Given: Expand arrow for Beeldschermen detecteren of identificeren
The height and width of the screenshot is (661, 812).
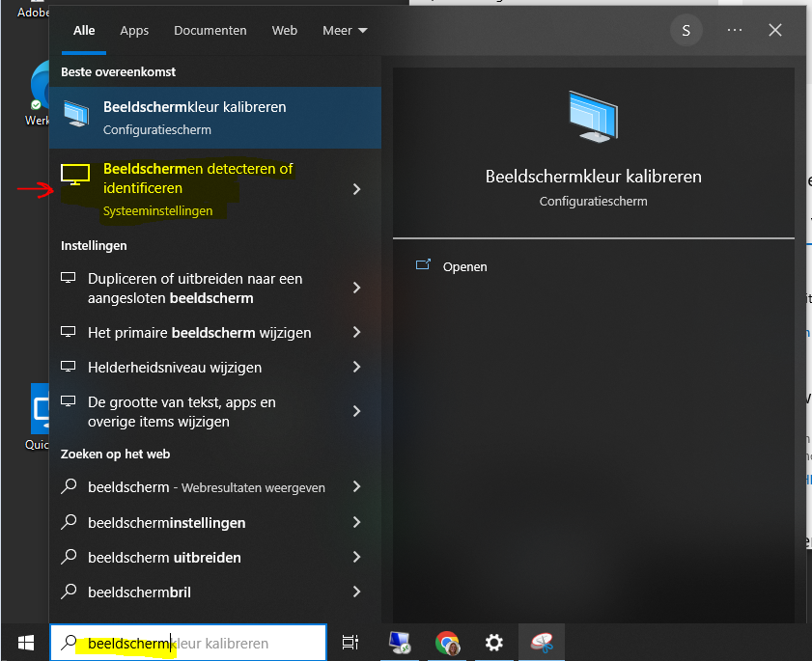Looking at the screenshot, I should (x=356, y=189).
